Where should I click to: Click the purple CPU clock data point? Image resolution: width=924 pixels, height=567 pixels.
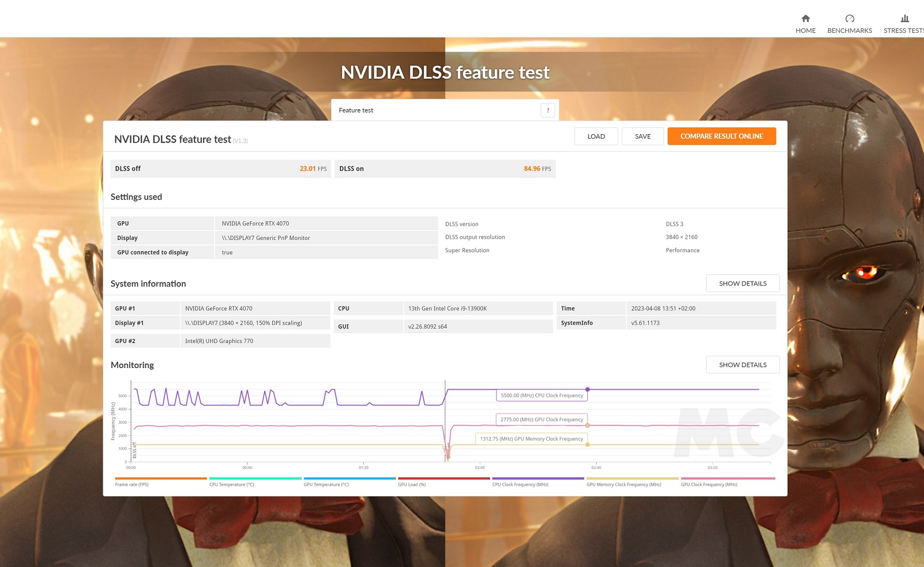[587, 390]
